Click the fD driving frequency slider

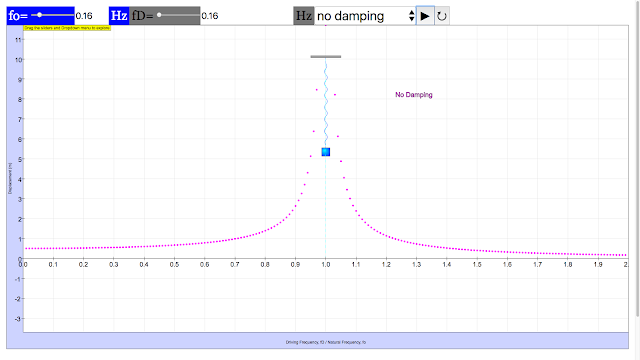pyautogui.click(x=178, y=15)
